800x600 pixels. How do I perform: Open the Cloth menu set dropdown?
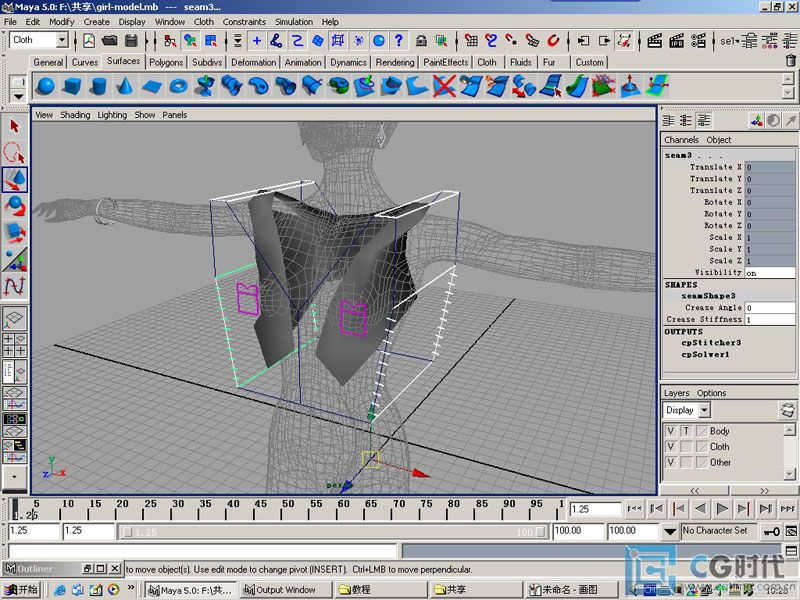pos(62,40)
